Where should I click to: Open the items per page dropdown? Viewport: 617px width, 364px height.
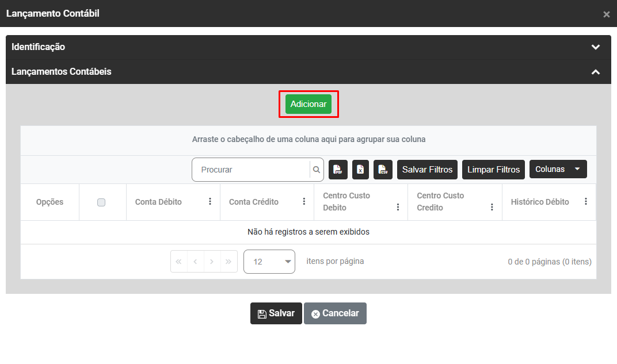click(x=269, y=262)
